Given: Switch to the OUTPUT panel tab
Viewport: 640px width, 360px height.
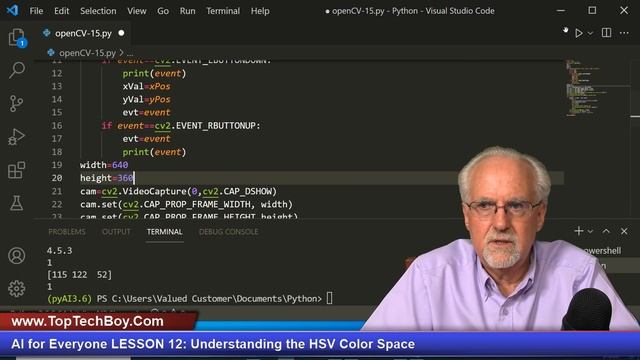Looking at the screenshot, I should point(116,232).
